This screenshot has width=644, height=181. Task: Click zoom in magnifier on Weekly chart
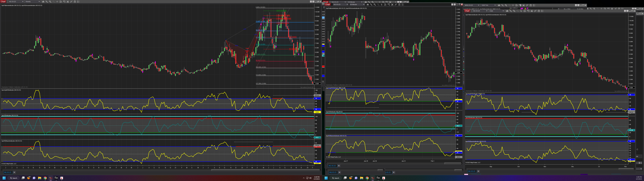pyautogui.click(x=50, y=2)
